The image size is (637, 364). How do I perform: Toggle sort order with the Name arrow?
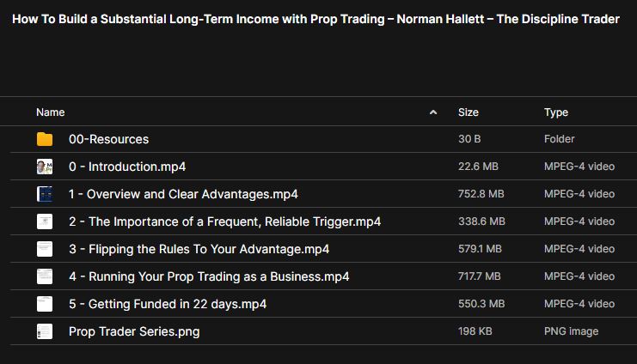433,112
